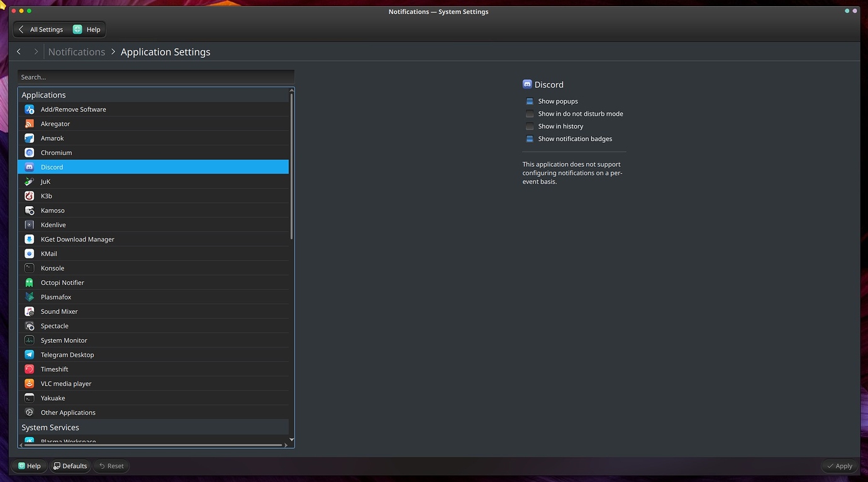The width and height of the screenshot is (868, 482).
Task: Toggle the Show popups checkbox
Action: tap(530, 101)
